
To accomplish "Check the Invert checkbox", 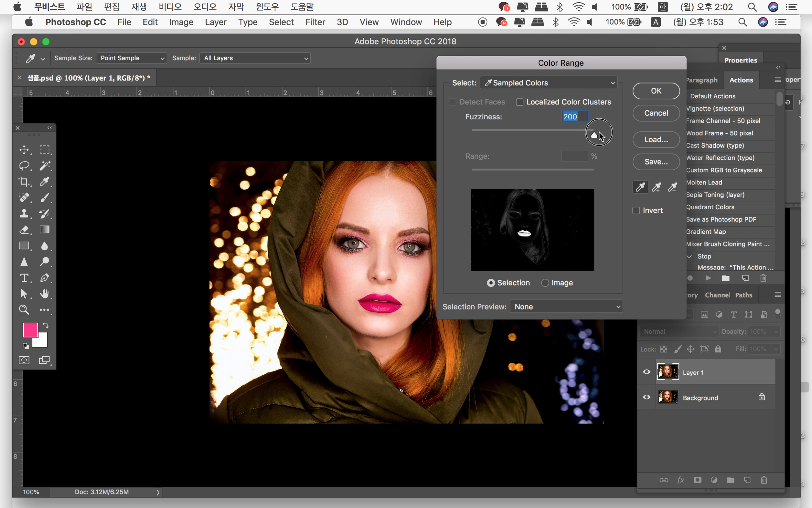I will click(636, 211).
